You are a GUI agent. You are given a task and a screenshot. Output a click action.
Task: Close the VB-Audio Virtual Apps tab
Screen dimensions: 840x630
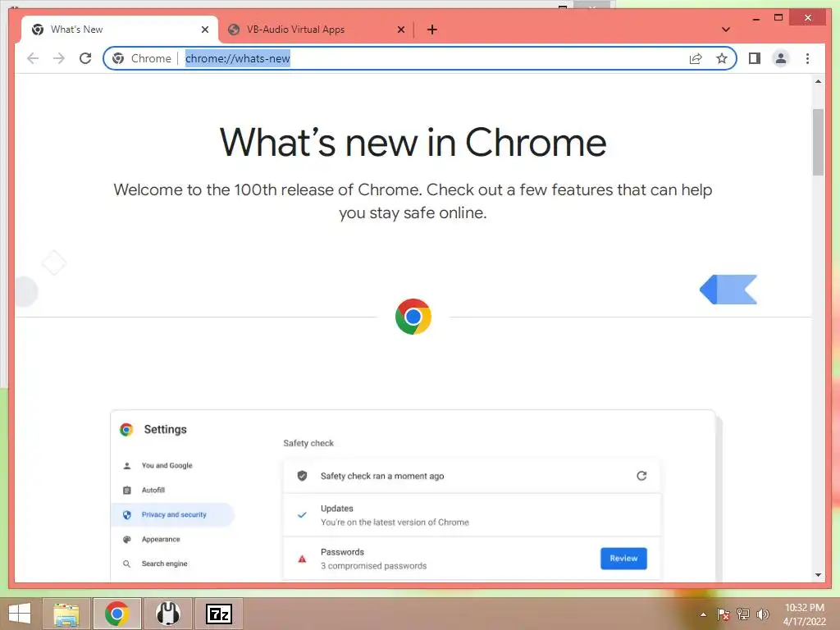[x=400, y=30]
